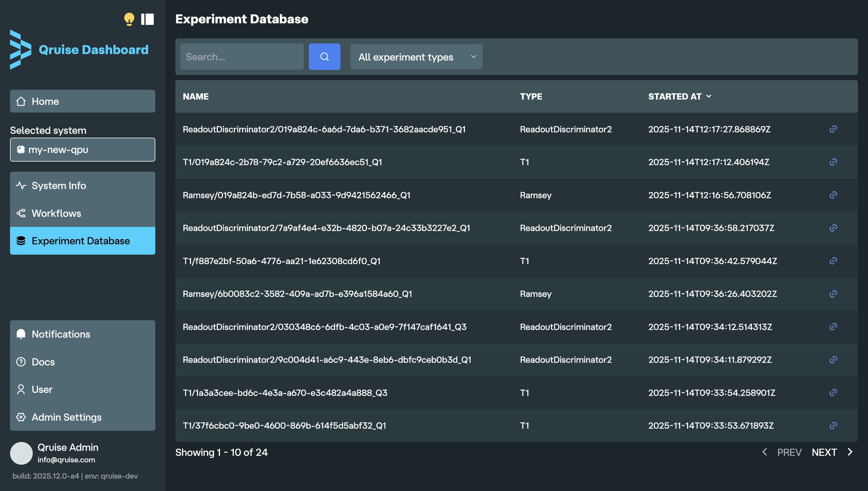Select the Workflows icon in the sidebar
The height and width of the screenshot is (491, 868).
click(21, 213)
